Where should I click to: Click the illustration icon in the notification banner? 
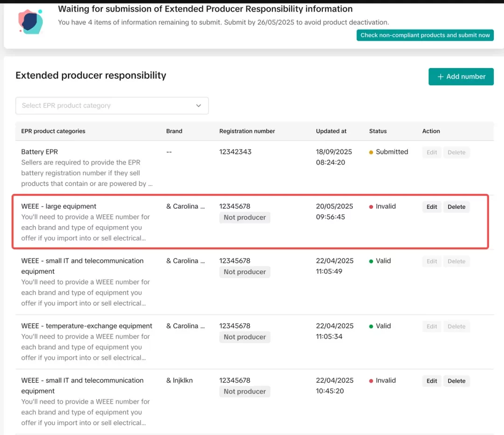click(x=31, y=21)
